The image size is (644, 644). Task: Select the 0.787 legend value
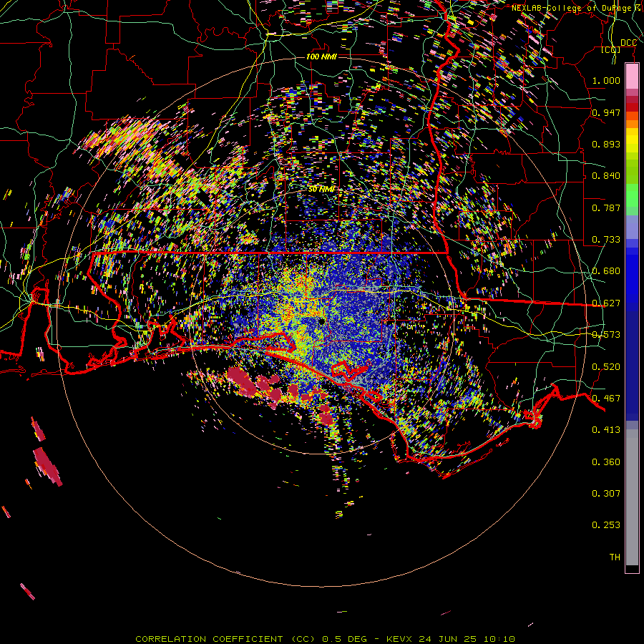click(x=606, y=208)
